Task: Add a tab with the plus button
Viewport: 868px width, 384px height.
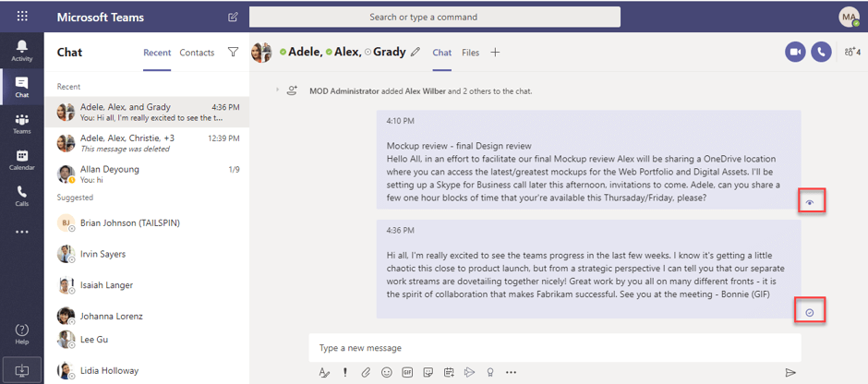Action: tap(495, 53)
